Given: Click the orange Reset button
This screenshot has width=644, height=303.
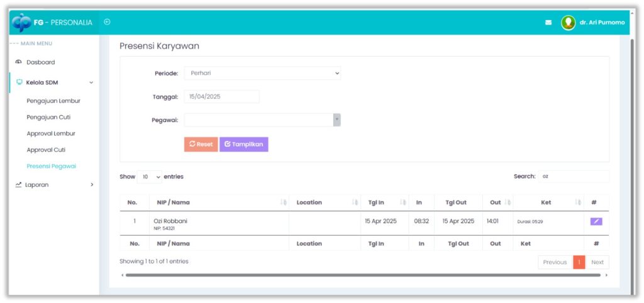Looking at the screenshot, I should [201, 144].
